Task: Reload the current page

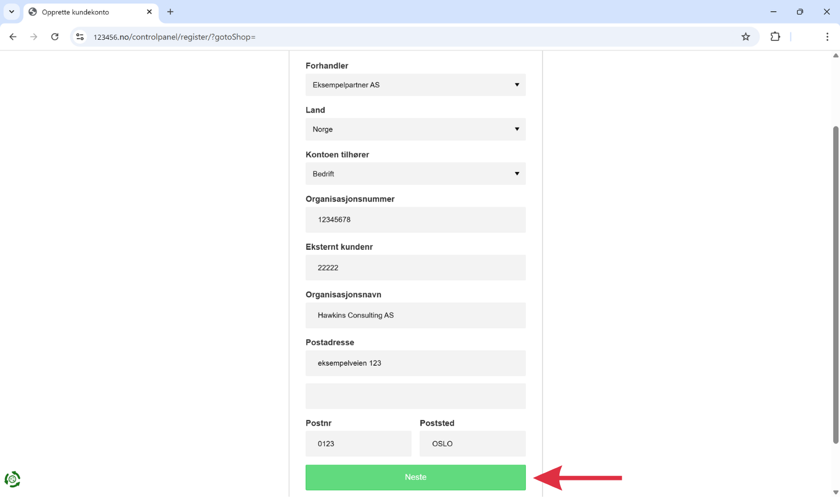Action: click(x=55, y=37)
